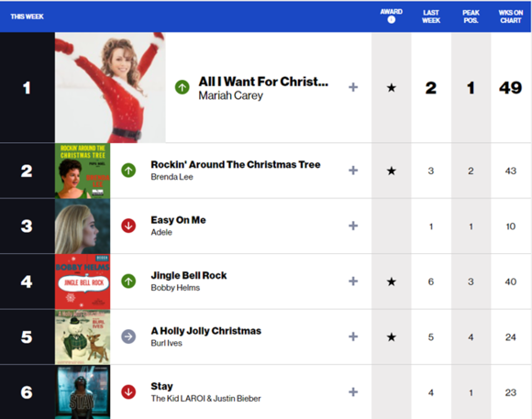This screenshot has width=532, height=419.
Task: Click red down arrow beside Stay
Action: tap(128, 391)
